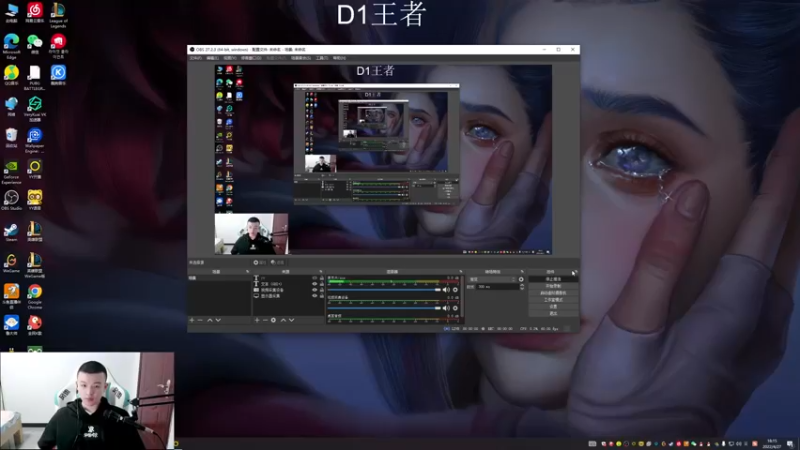The image size is (800, 450).
Task: Move selected source down in Sources list
Action: click(x=291, y=320)
